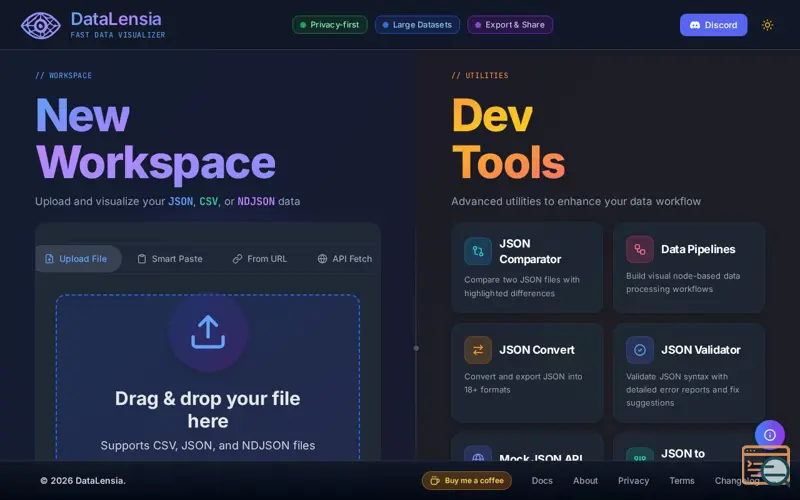Viewport: 800px width, 500px height.
Task: Click the JSON Convert arrows icon
Action: 478,349
